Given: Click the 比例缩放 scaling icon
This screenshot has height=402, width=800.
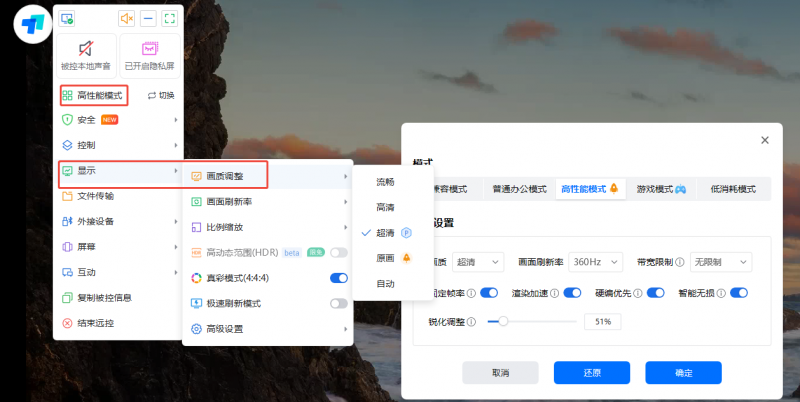Looking at the screenshot, I should [x=196, y=228].
